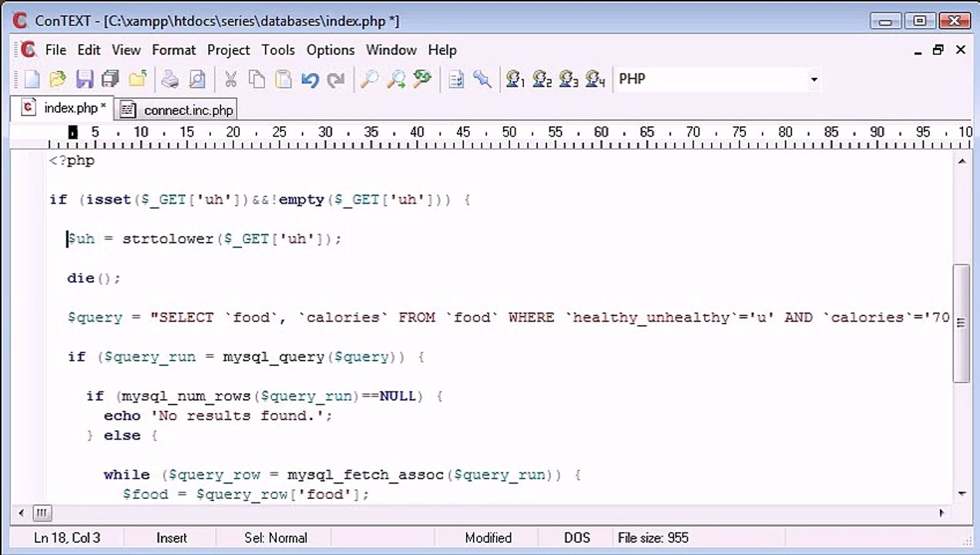
Task: Click 'Sel: Normal' in status bar
Action: (276, 537)
